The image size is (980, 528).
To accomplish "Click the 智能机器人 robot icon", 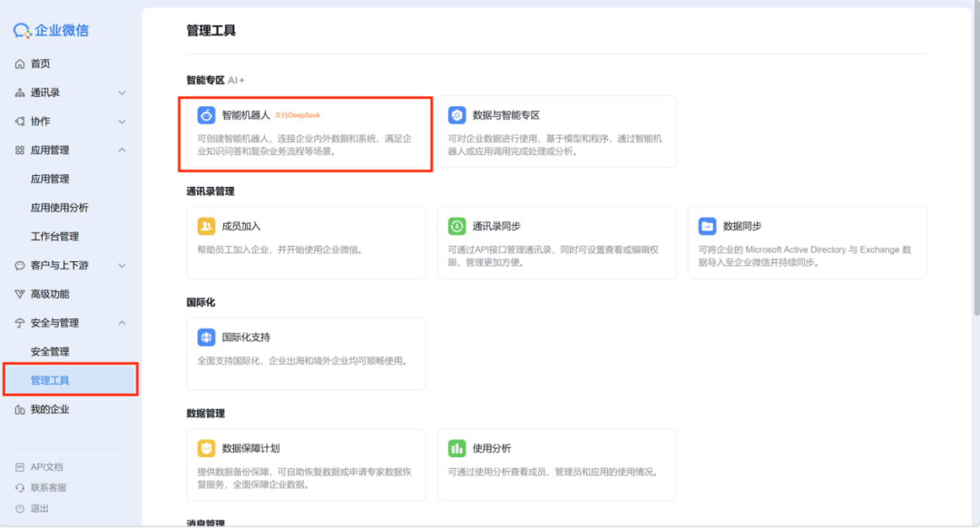I will 206,115.
